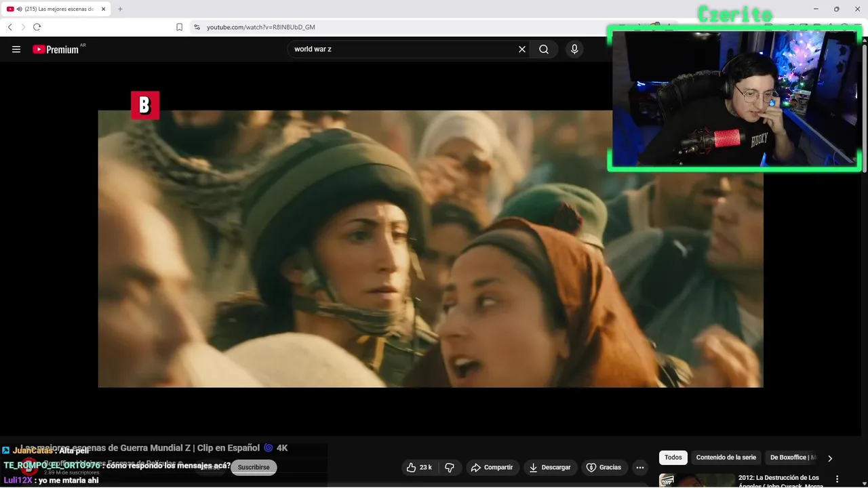Select the youtube.com address bar URL
868x488 pixels.
(x=261, y=27)
